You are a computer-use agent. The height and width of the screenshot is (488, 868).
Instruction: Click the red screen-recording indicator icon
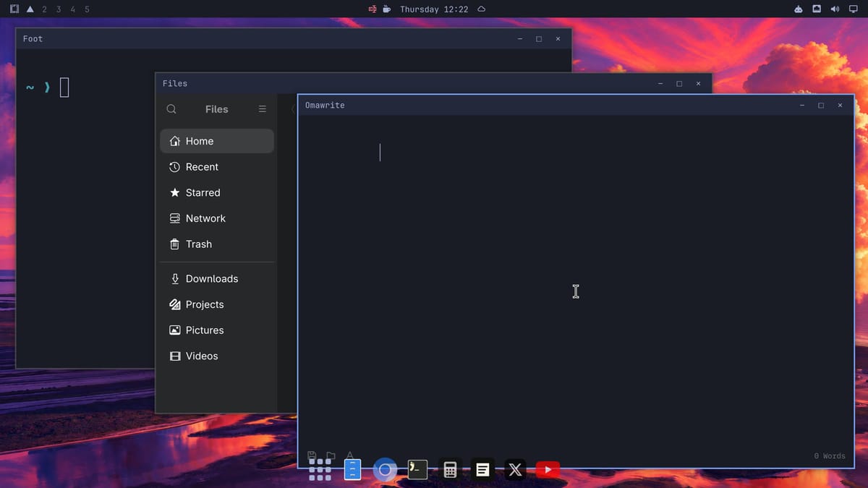pos(373,9)
